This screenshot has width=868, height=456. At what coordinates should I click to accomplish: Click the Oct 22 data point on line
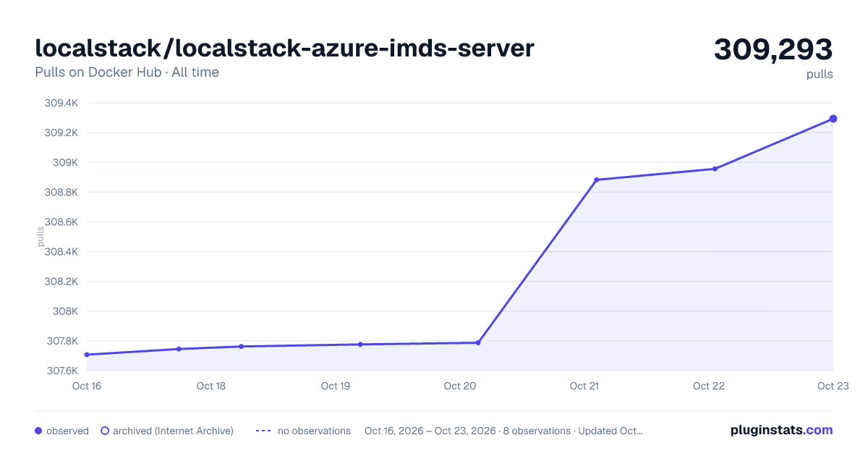coord(715,169)
